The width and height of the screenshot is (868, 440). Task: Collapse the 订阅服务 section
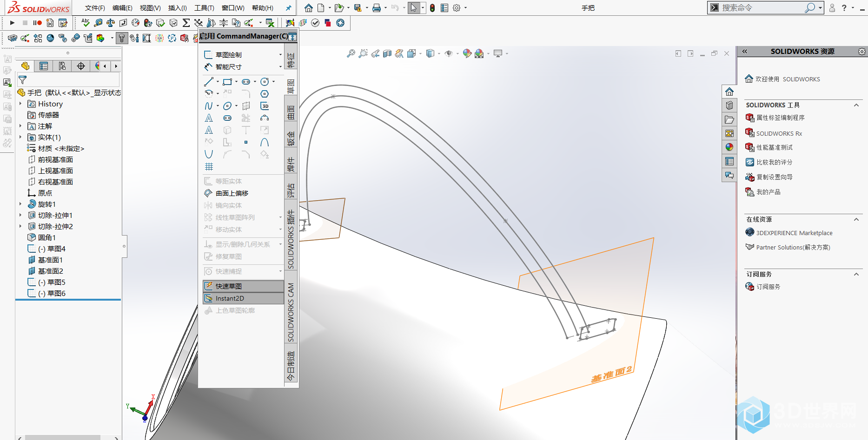tap(856, 274)
